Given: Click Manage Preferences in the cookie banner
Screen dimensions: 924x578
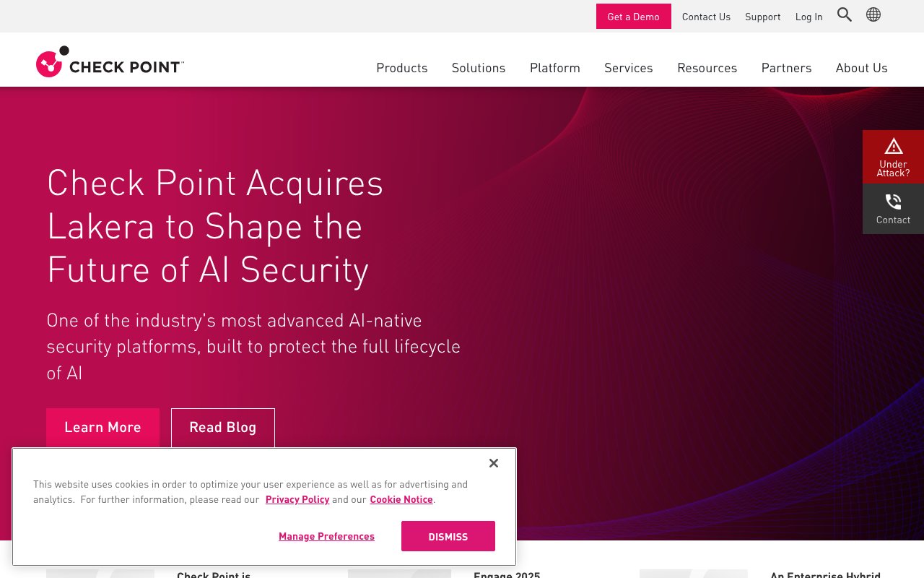Looking at the screenshot, I should [326, 536].
